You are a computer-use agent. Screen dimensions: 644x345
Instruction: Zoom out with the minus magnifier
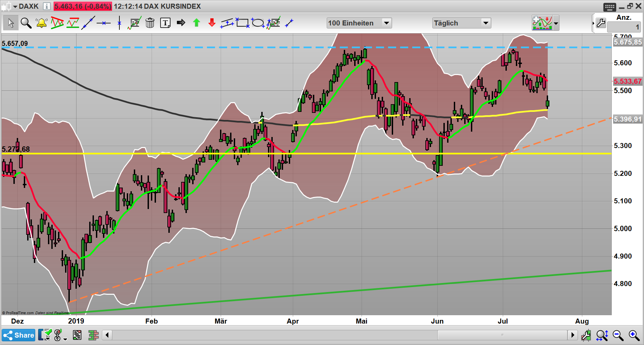click(x=618, y=335)
